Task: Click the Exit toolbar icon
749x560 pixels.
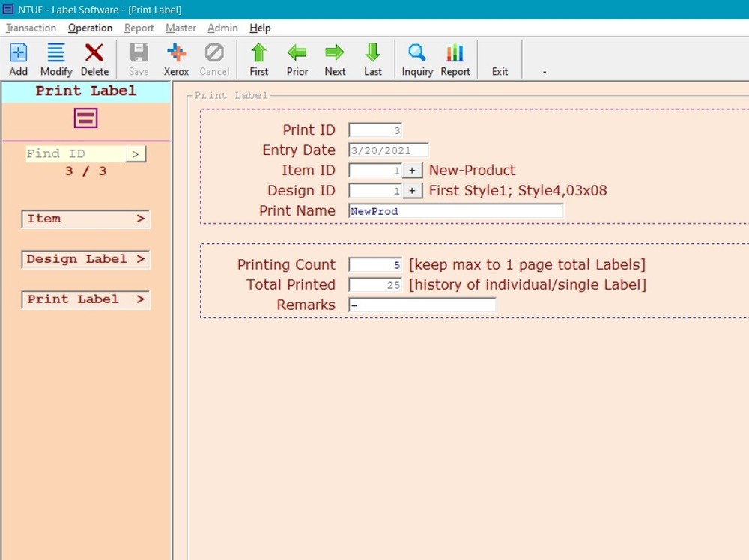Action: point(500,58)
